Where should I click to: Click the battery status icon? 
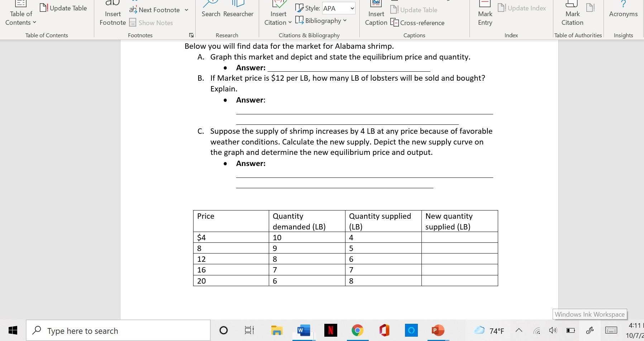pos(570,331)
